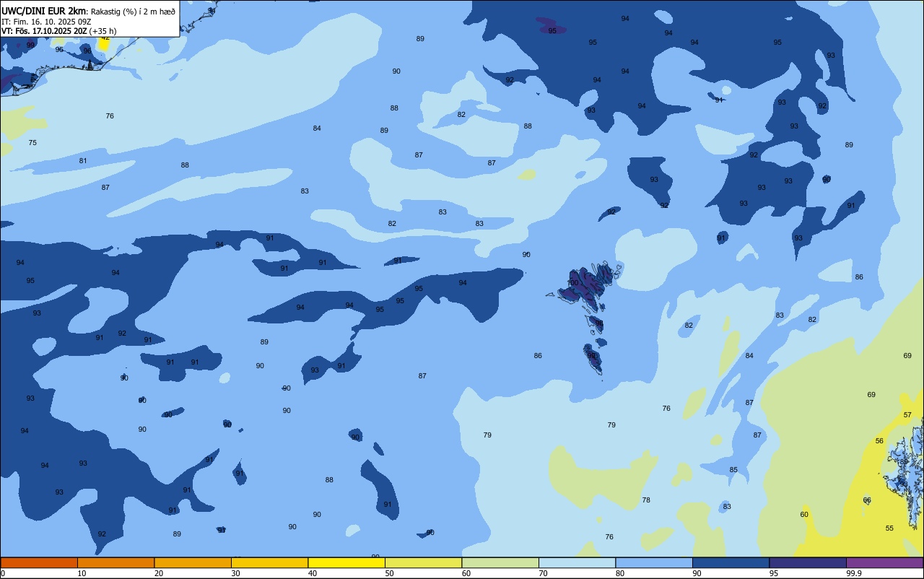Click the 'VT: Fös. 17.10.2025 20Z' line
Viewport: 924px width, 579px height.
[x=44, y=31]
